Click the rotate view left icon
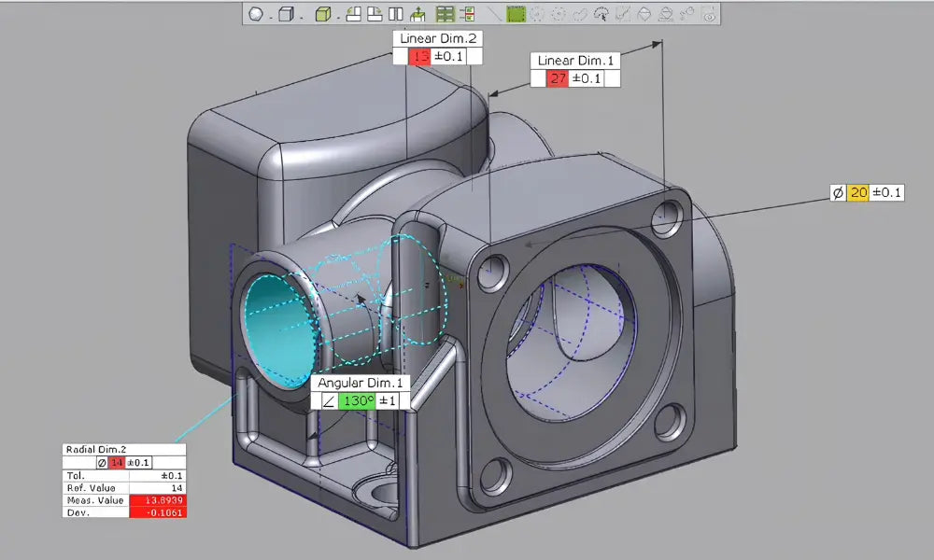The image size is (934, 560). (353, 14)
